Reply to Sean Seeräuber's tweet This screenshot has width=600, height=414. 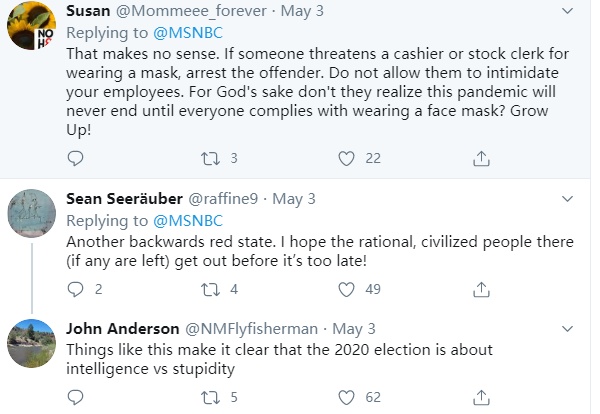click(x=76, y=290)
